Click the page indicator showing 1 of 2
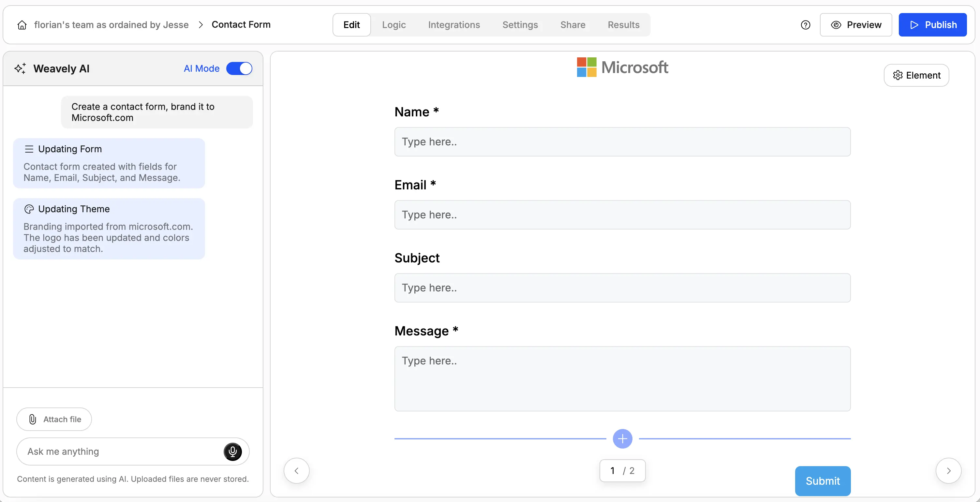This screenshot has width=980, height=502. point(622,470)
